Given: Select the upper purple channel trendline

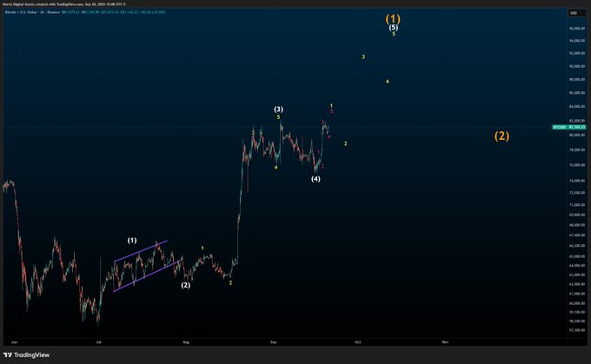Looking at the screenshot, I should pos(141,251).
